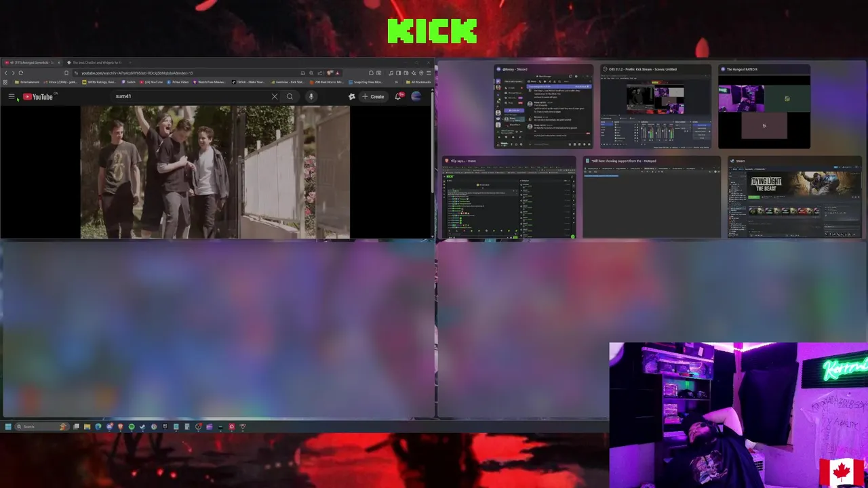This screenshot has height=488, width=868.
Task: Select the Discord window thumbnail in task view
Action: point(543,106)
